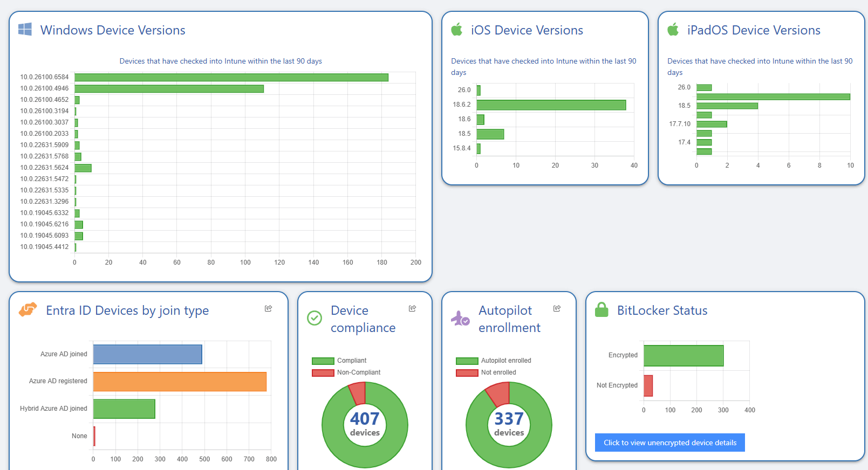Click the orange Azure AD registered bar
The width and height of the screenshot is (868, 470).
click(x=180, y=382)
